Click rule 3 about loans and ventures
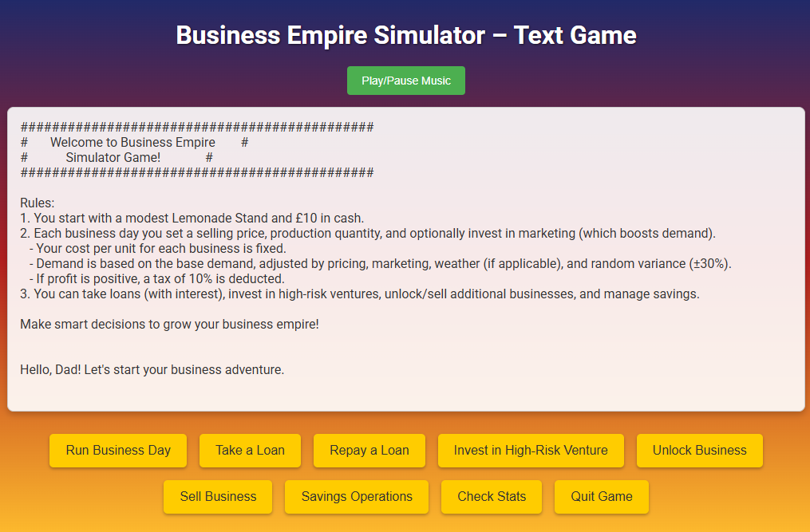 click(360, 294)
